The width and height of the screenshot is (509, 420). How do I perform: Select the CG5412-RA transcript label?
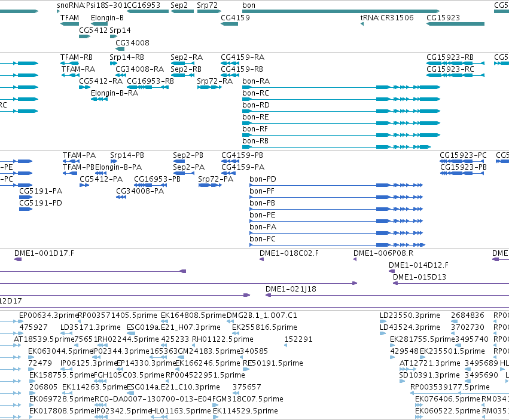[x=101, y=81]
